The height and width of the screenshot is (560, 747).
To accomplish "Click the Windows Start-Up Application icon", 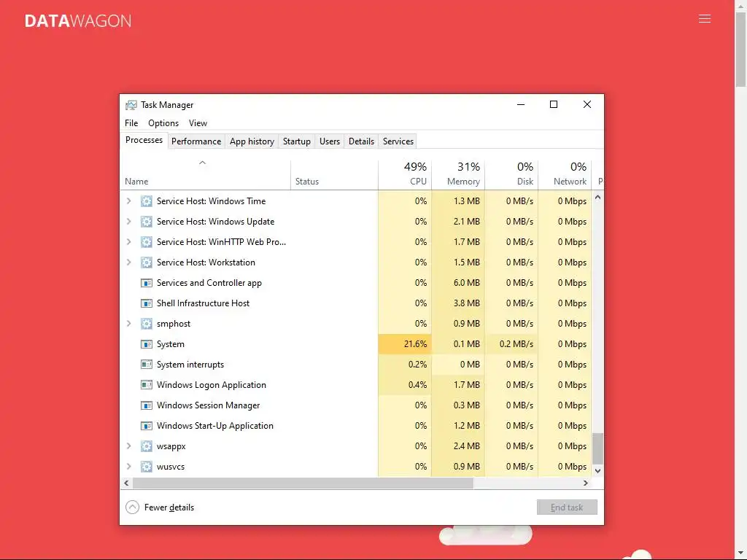I will [146, 426].
